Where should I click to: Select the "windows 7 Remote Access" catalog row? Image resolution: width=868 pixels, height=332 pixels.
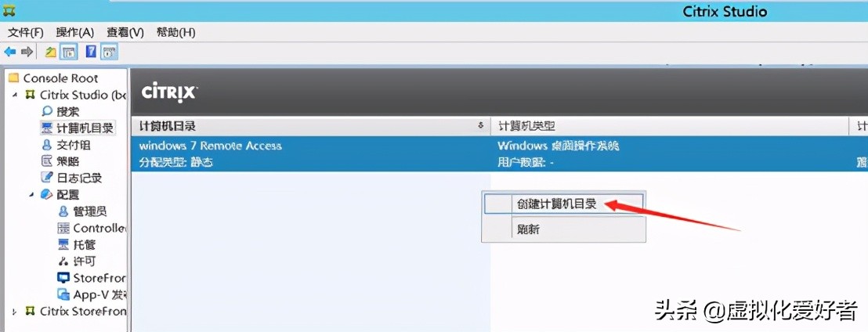click(499, 153)
